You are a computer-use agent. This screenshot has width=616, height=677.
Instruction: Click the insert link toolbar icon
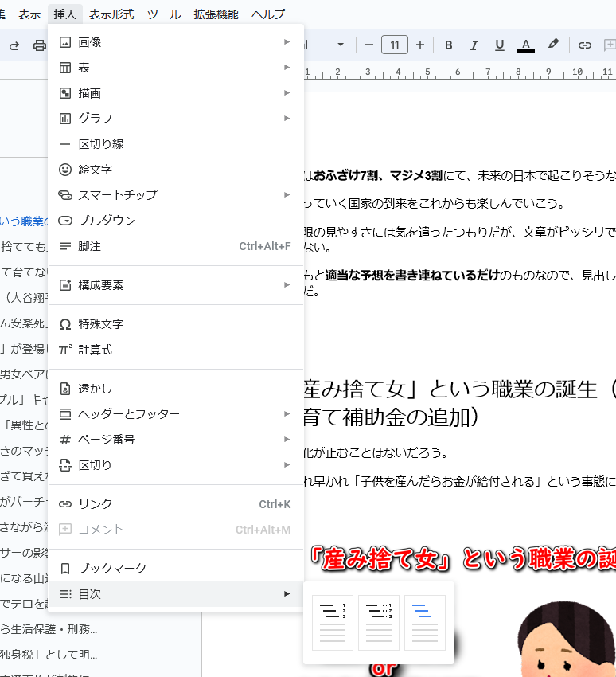tap(585, 45)
